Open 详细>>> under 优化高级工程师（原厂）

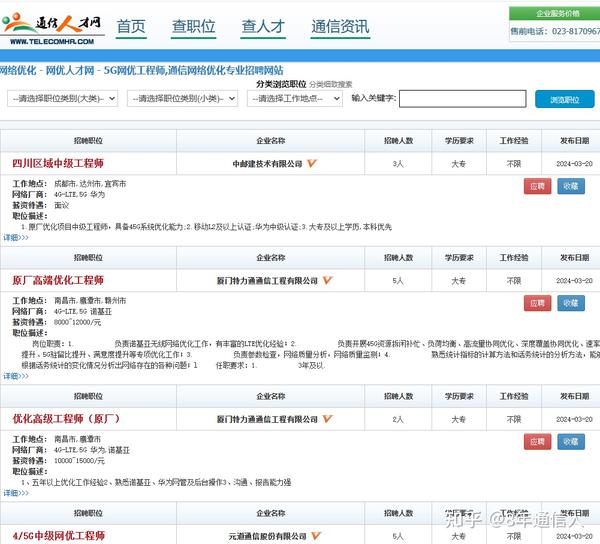pyautogui.click(x=16, y=493)
